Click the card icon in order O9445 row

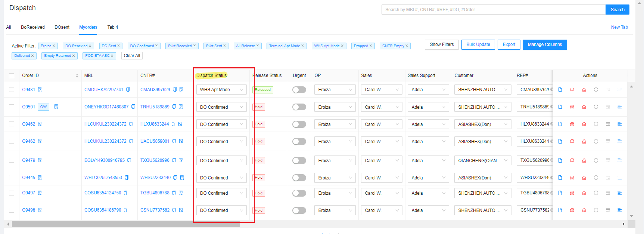(608, 178)
